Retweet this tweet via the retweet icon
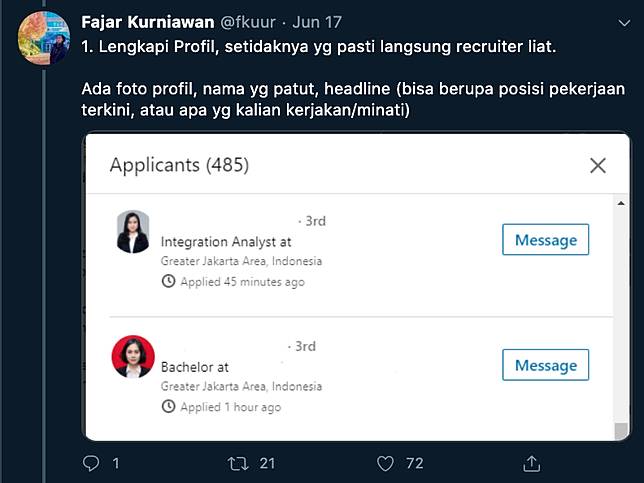Screen dimensions: 644x483 click(238, 463)
